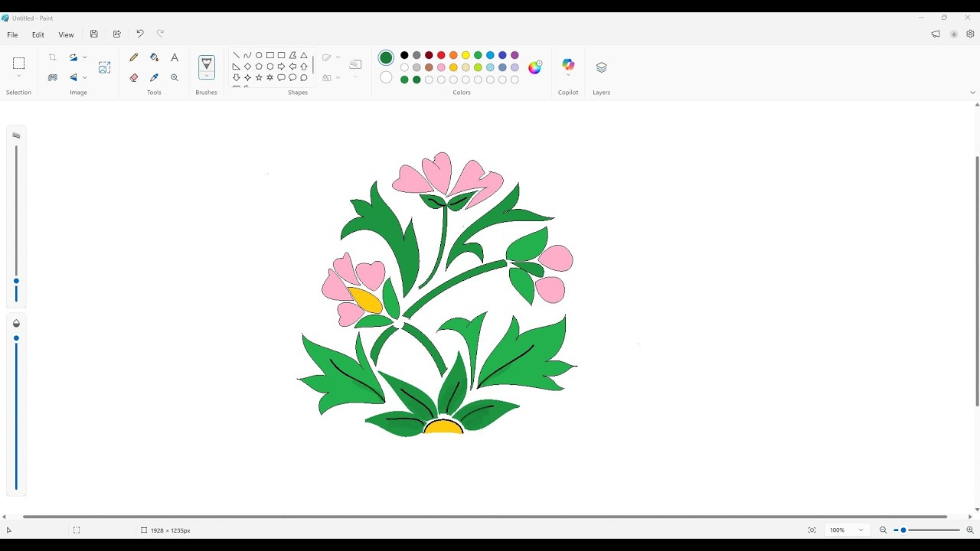Click the Flip image icon
The image size is (980, 551).
pos(73,77)
